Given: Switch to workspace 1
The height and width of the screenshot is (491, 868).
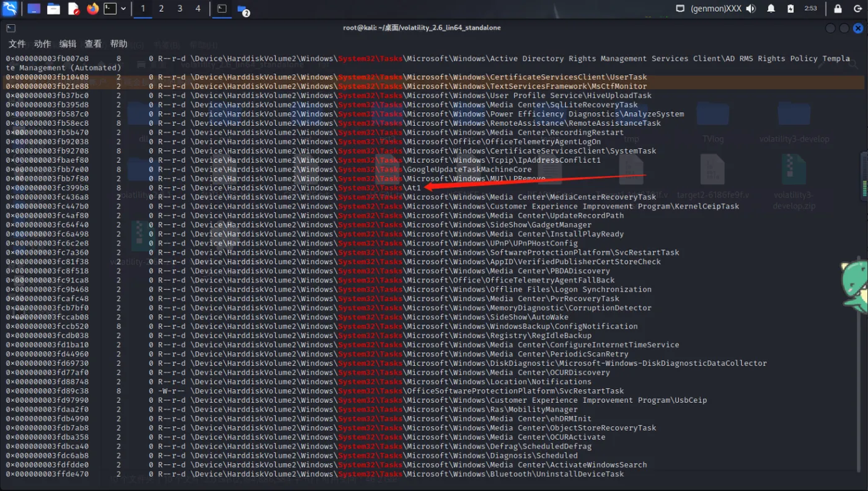Looking at the screenshot, I should pos(143,9).
